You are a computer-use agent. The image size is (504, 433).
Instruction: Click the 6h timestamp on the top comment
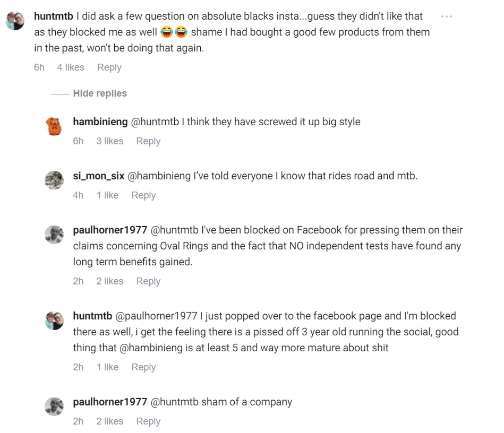[x=39, y=67]
